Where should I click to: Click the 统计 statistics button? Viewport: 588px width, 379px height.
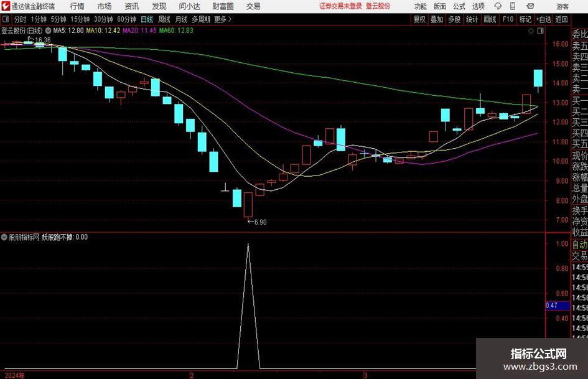(472, 19)
